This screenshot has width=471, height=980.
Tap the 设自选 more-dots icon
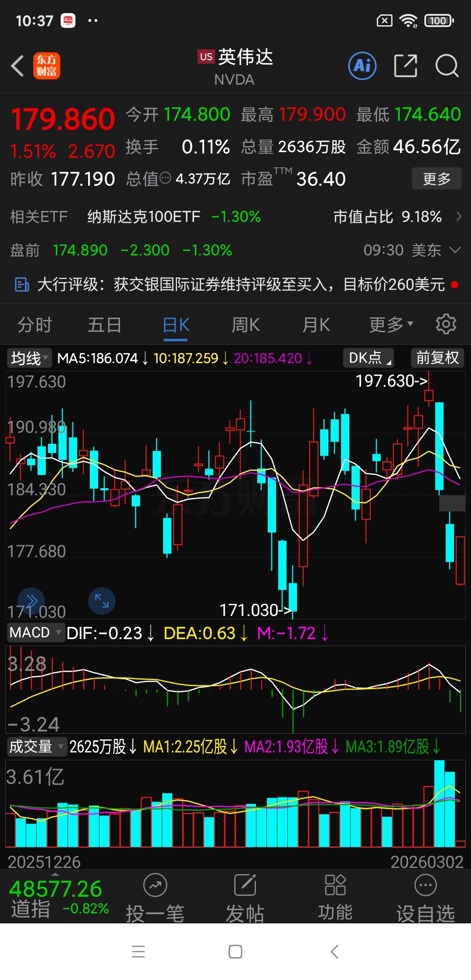coord(426,885)
